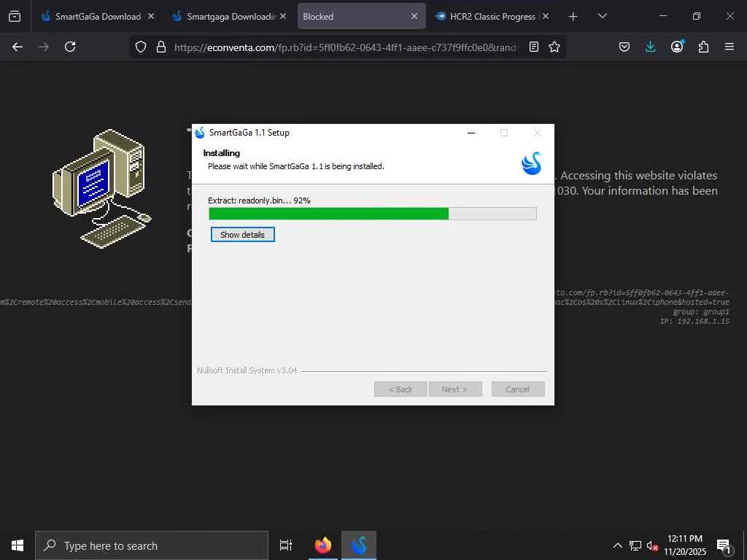Screen dimensions: 747x560
Task: Click the Next > button in Setup
Action: (455, 389)
